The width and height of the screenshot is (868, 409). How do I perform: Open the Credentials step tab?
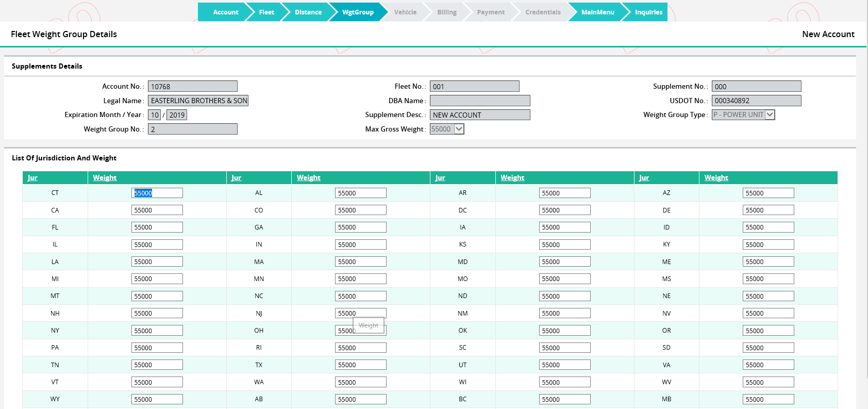[x=543, y=12]
